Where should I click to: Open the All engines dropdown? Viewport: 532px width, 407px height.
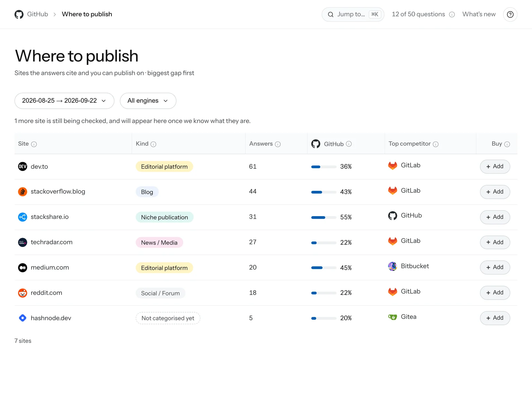[148, 101]
